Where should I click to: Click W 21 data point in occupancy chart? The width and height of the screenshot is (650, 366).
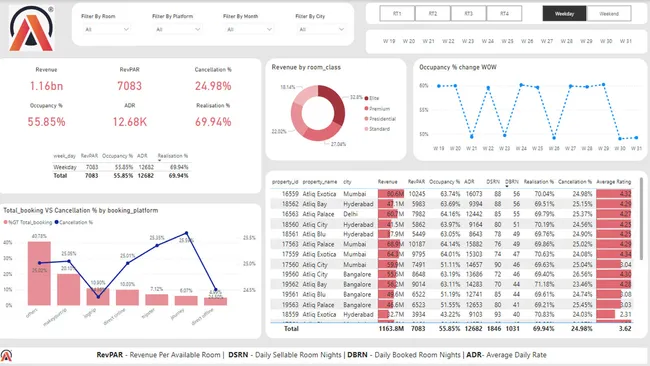[x=472, y=136]
